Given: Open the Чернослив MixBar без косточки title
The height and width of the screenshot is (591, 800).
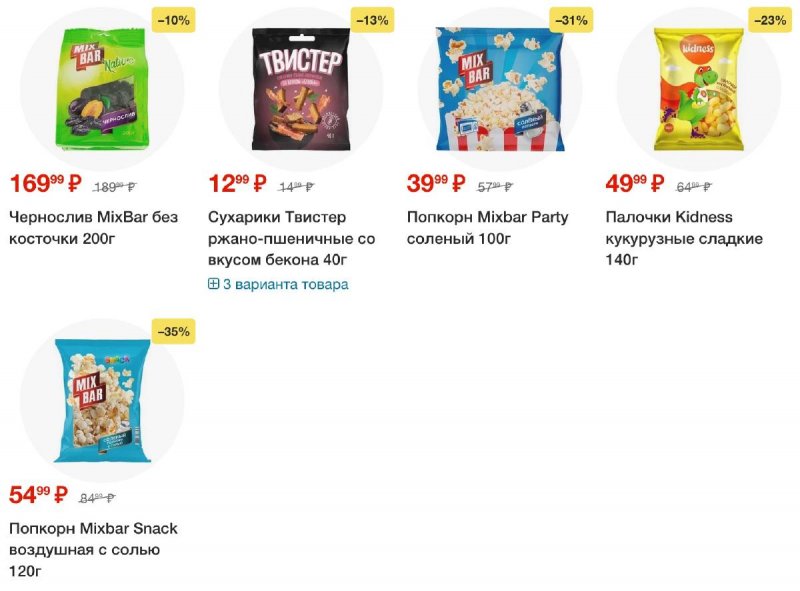Looking at the screenshot, I should point(93,228).
